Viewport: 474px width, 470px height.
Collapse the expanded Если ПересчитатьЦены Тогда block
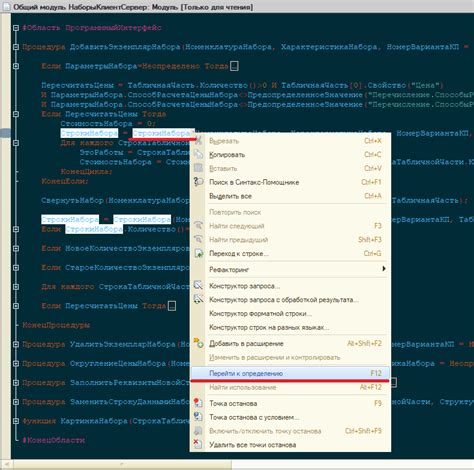16,114
